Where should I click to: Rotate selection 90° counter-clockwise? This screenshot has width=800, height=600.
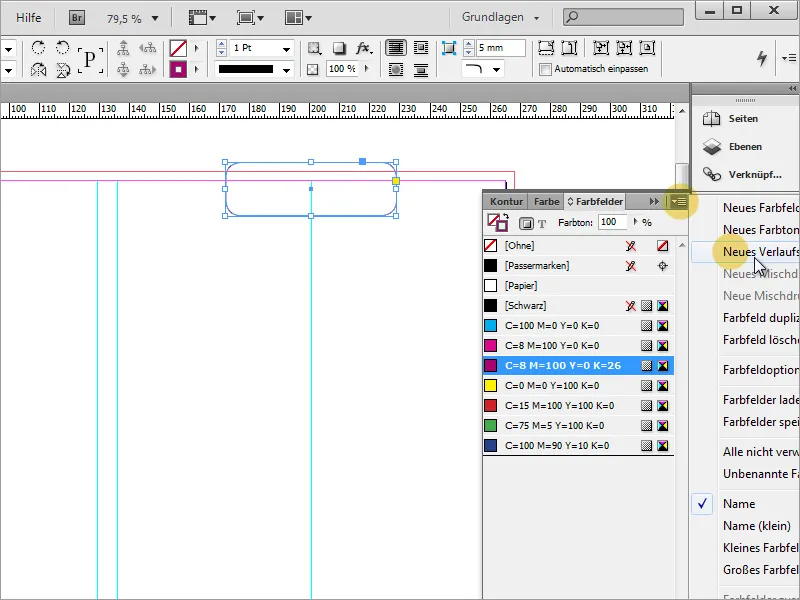click(62, 48)
